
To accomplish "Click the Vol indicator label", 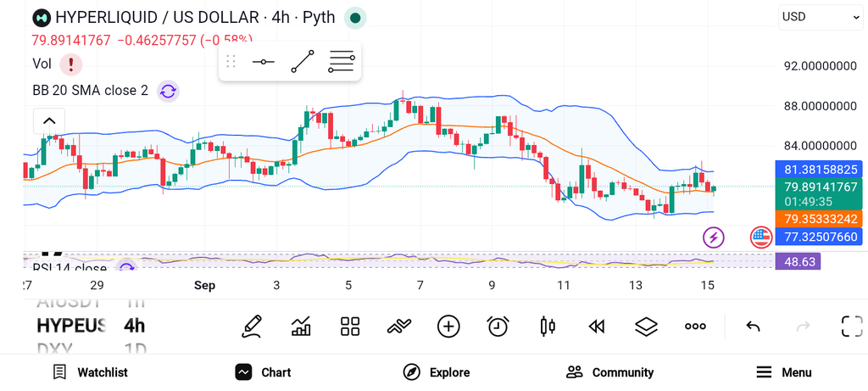I will [x=42, y=64].
